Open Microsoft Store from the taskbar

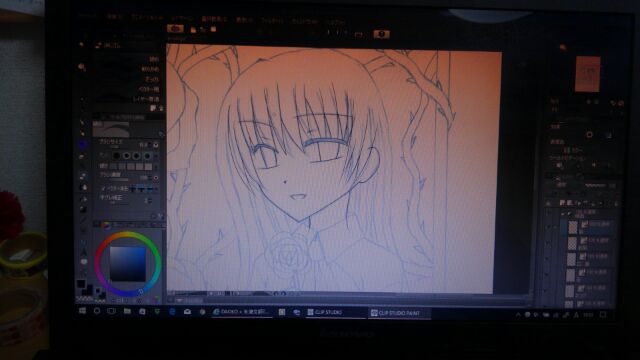click(142, 311)
